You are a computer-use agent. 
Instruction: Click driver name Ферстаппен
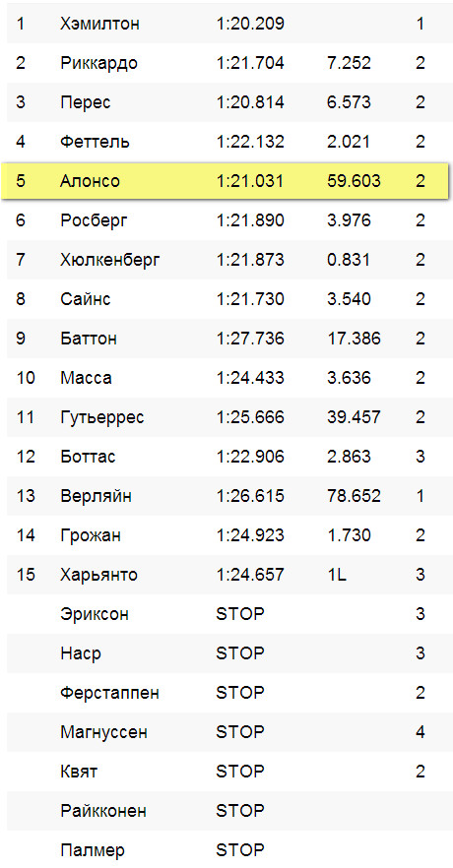(x=109, y=693)
